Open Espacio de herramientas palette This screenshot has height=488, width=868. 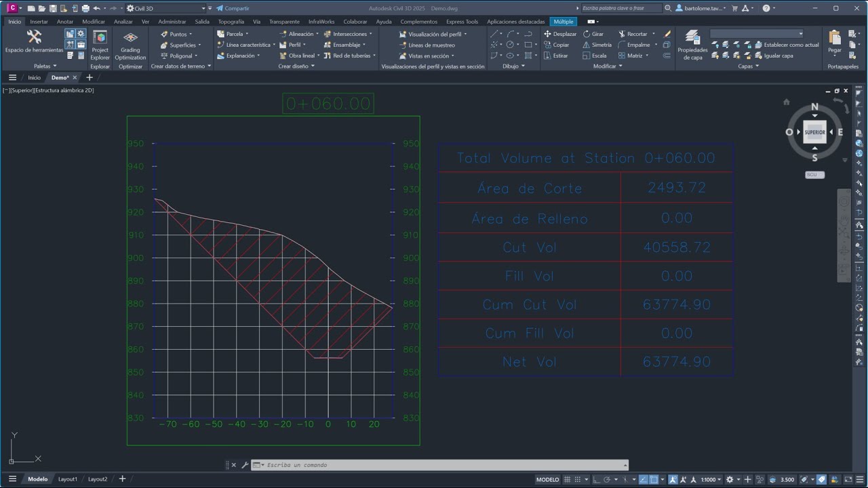(34, 41)
